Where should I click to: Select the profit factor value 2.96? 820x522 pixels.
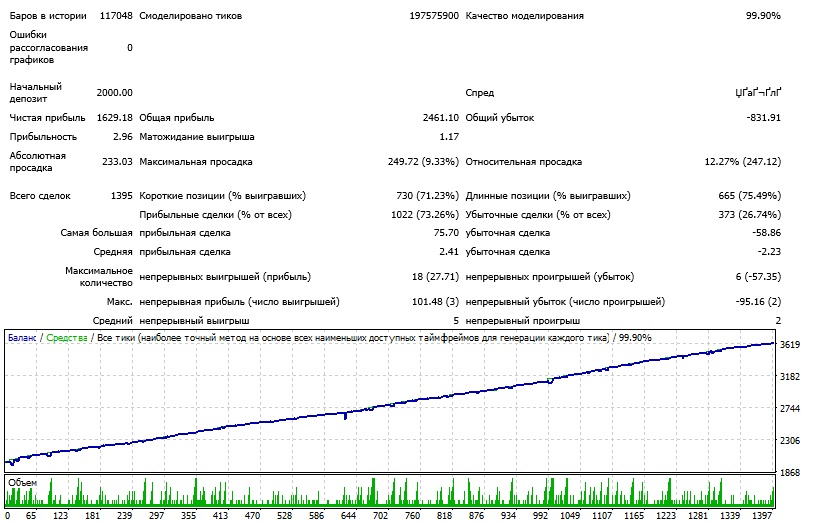(x=123, y=137)
